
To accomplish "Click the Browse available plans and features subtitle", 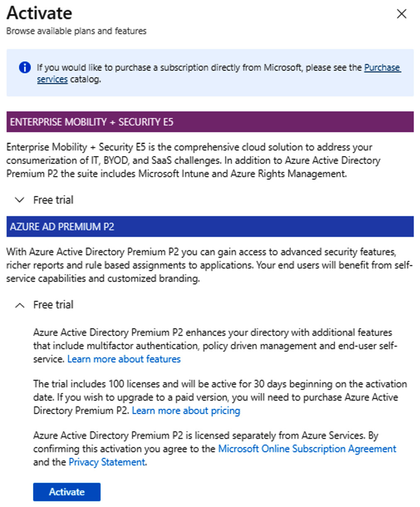I will coord(76,31).
